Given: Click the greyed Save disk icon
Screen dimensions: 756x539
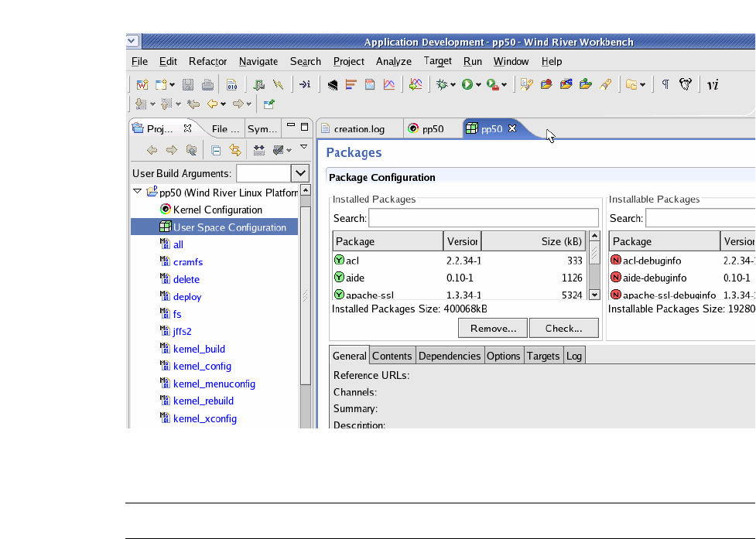Looking at the screenshot, I should (x=188, y=85).
